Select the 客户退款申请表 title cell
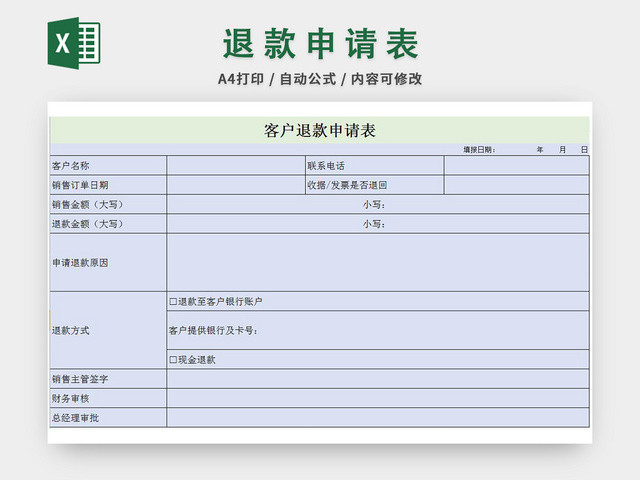Screen dimensions: 640x480 [320, 130]
